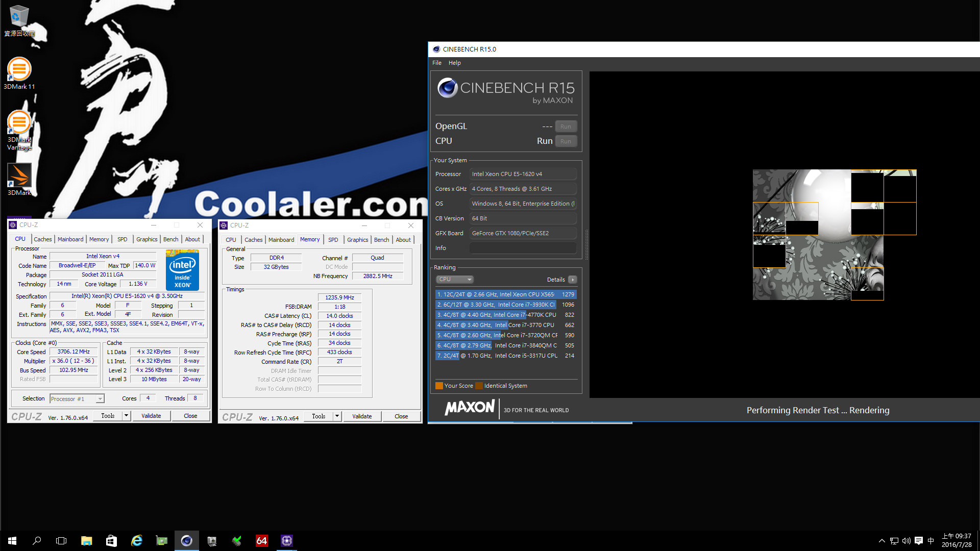Open Bench tab in left CPU-Z
Viewport: 980px width, 551px height.
click(171, 239)
